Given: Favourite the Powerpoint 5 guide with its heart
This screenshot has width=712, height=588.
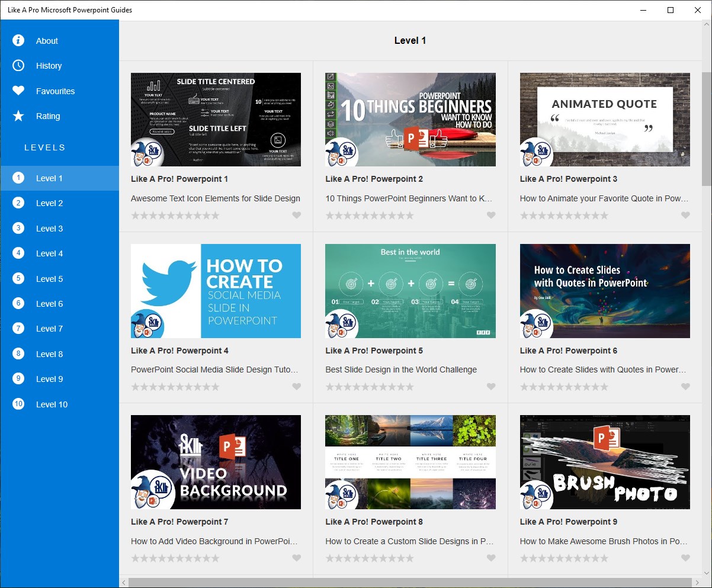Looking at the screenshot, I should point(491,387).
